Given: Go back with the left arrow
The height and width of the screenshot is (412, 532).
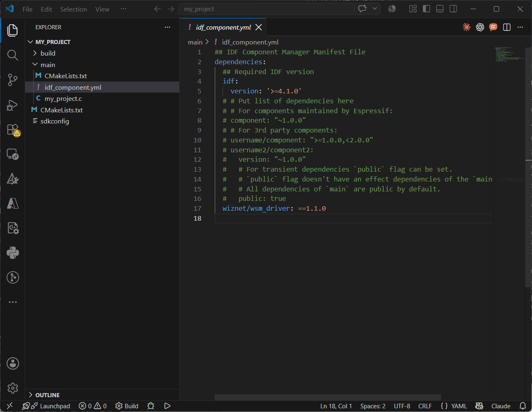Looking at the screenshot, I should tap(157, 9).
